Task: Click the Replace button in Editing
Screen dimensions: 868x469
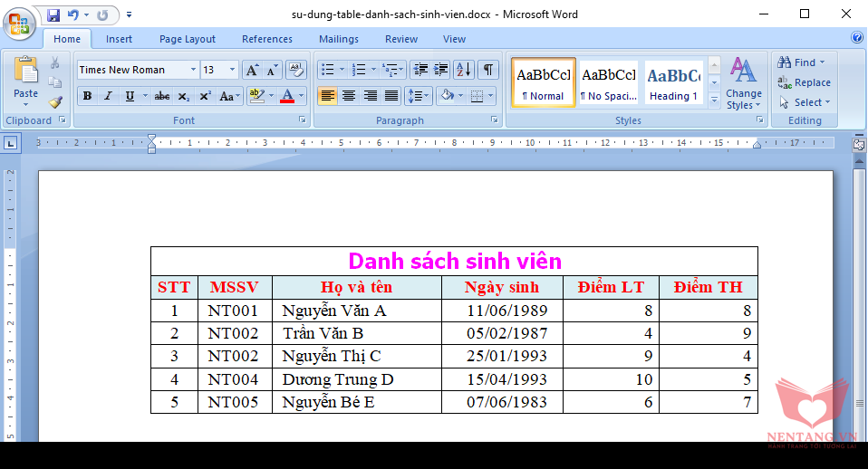Action: pyautogui.click(x=804, y=82)
